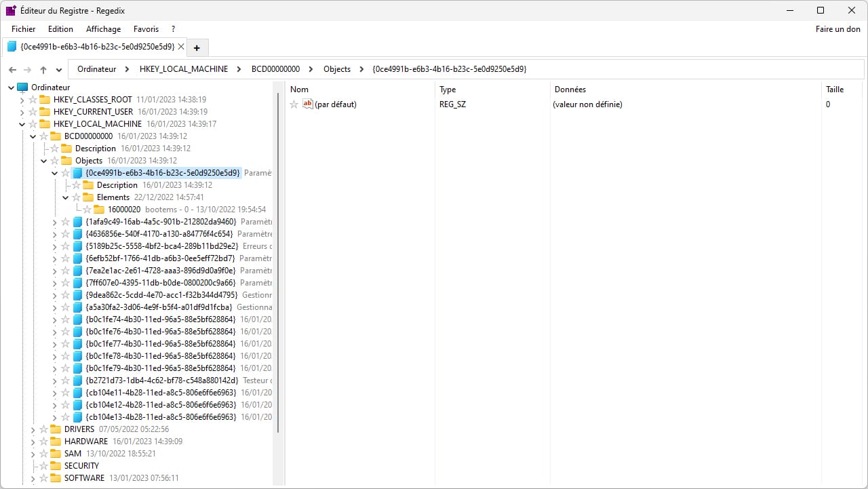Viewport: 868px width, 489px height.
Task: Click the blue icon of {a5a30fa2-3d06-4e9f-b5f4-a01df9d1fcba}
Action: pyautogui.click(x=77, y=307)
